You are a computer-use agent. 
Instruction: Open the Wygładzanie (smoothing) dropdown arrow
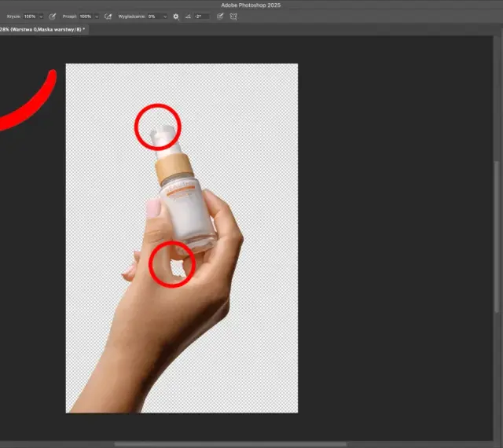pos(165,17)
